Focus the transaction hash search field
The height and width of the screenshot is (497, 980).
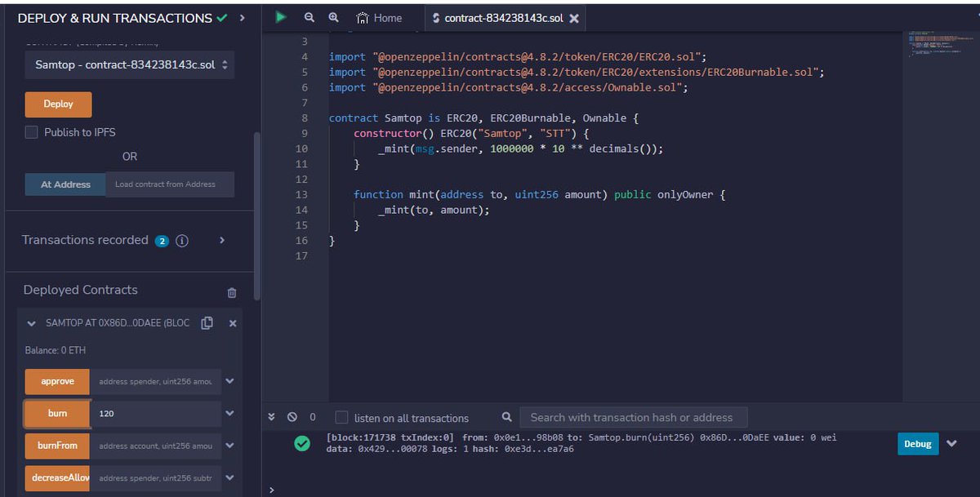click(x=633, y=417)
